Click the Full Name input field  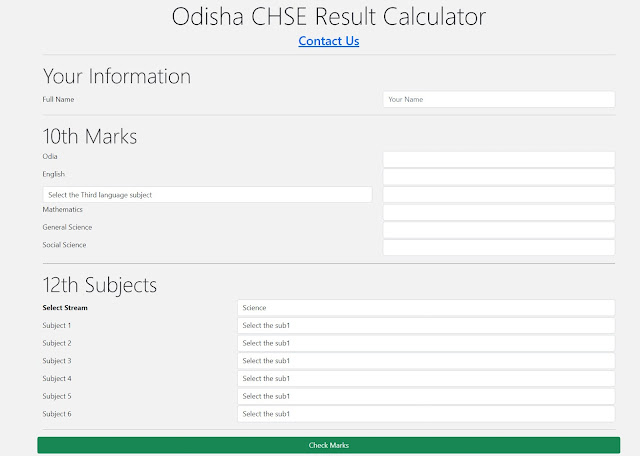499,99
